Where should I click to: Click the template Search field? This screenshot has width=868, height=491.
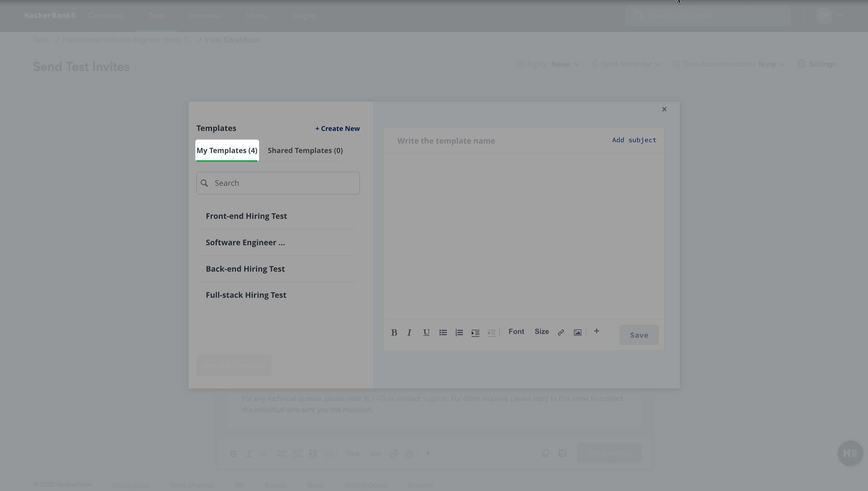[x=278, y=183]
